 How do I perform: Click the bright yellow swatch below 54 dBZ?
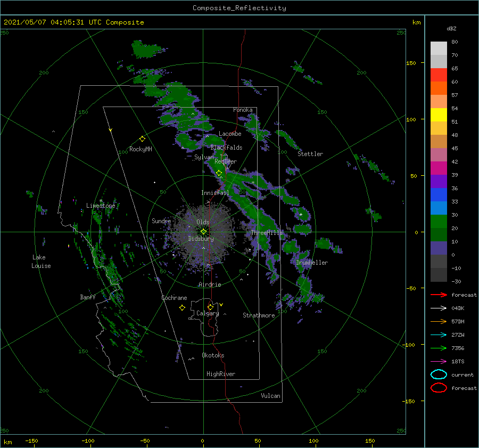tap(439, 115)
